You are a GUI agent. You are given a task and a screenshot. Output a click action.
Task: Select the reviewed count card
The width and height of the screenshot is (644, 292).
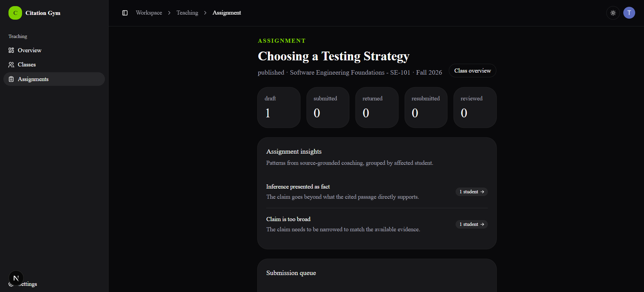[x=475, y=108]
